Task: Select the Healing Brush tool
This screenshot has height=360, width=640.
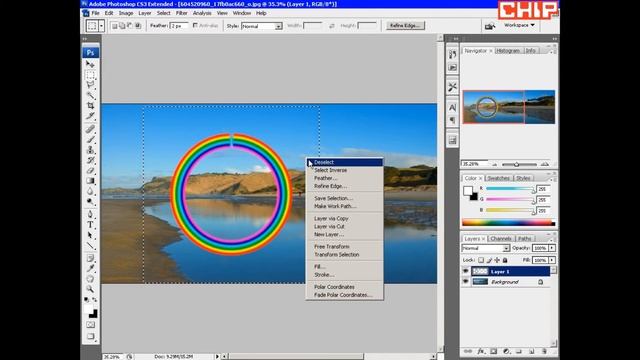Action: [x=90, y=129]
